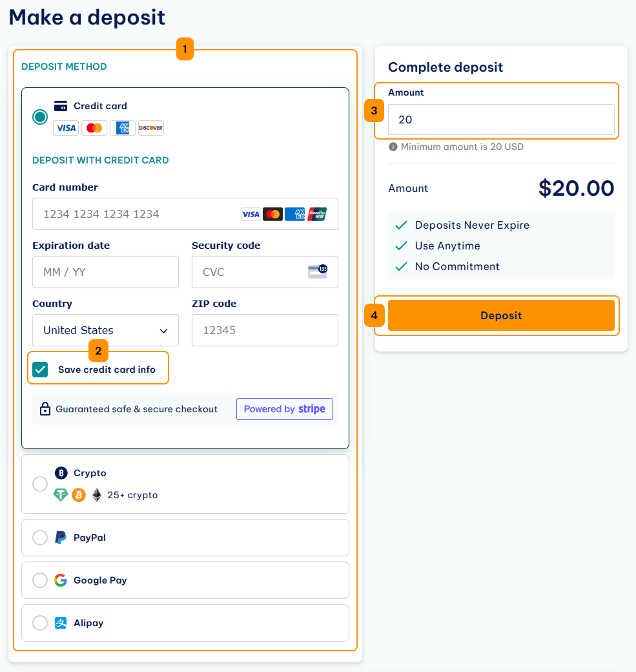Screen dimensions: 636x672
Task: Choose the Alipay payment radio button
Action: [x=40, y=623]
